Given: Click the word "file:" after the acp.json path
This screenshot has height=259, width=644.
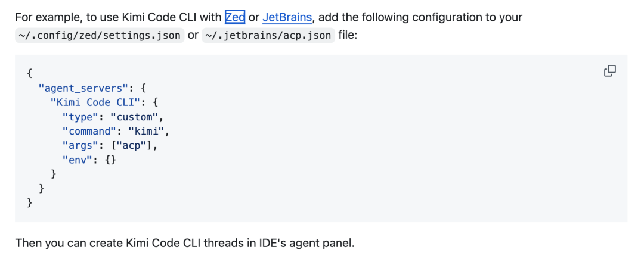Looking at the screenshot, I should 348,35.
